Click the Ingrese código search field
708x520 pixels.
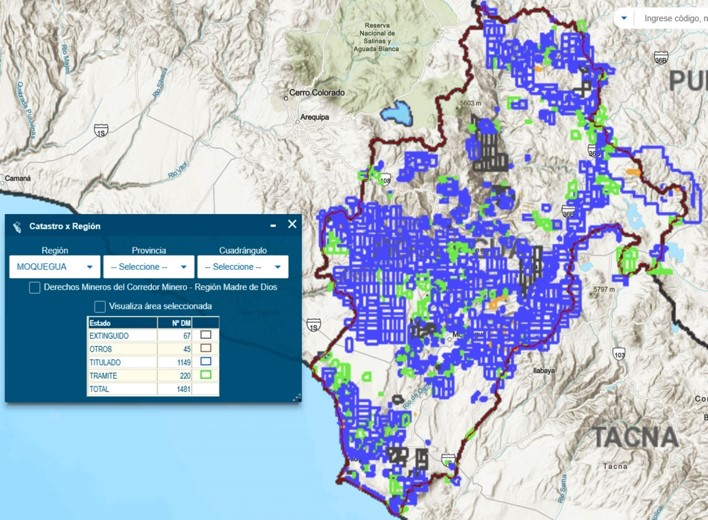(x=673, y=18)
